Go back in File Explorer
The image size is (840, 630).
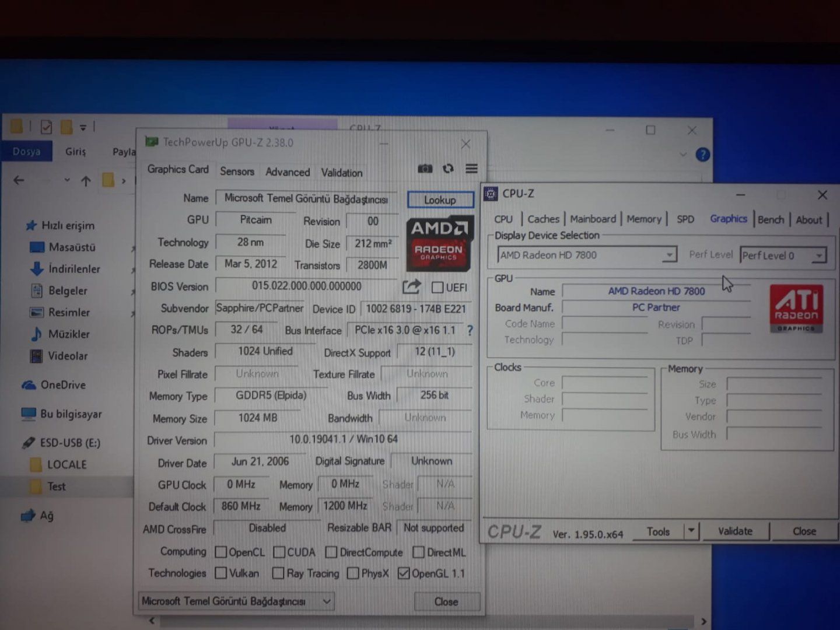pos(19,180)
